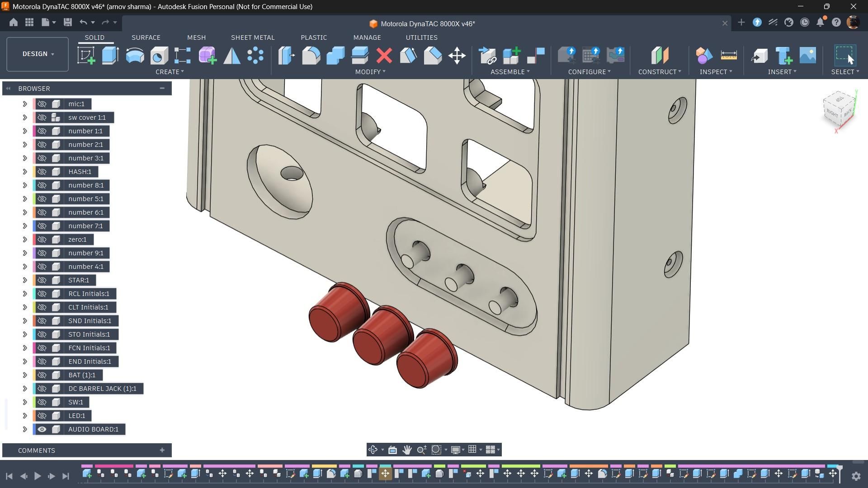868x488 pixels.
Task: Choose the Fillet tool
Action: pos(311,56)
